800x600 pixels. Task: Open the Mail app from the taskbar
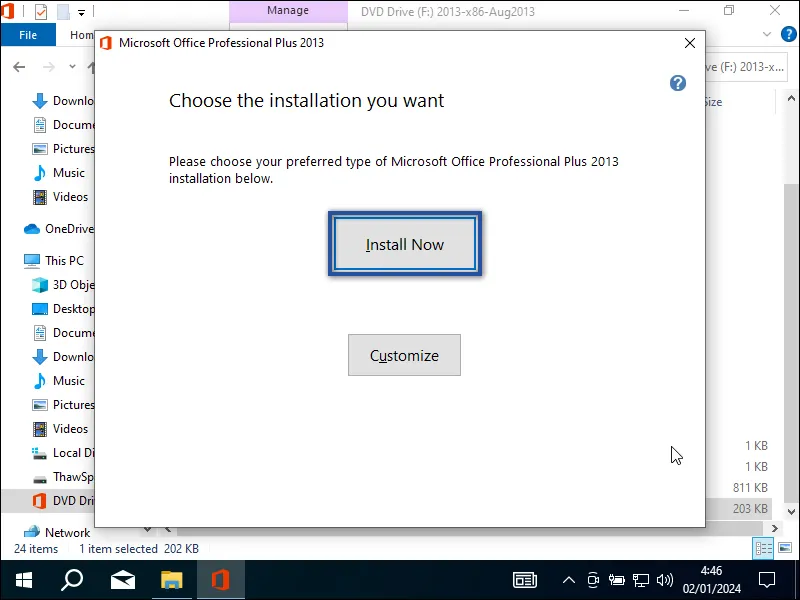122,579
